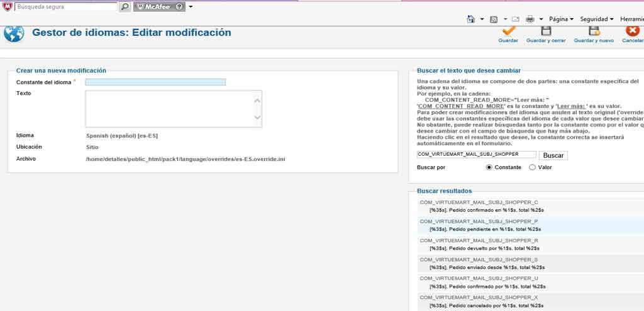Open the McAfee toolbar dropdown arrow

[x=191, y=7]
